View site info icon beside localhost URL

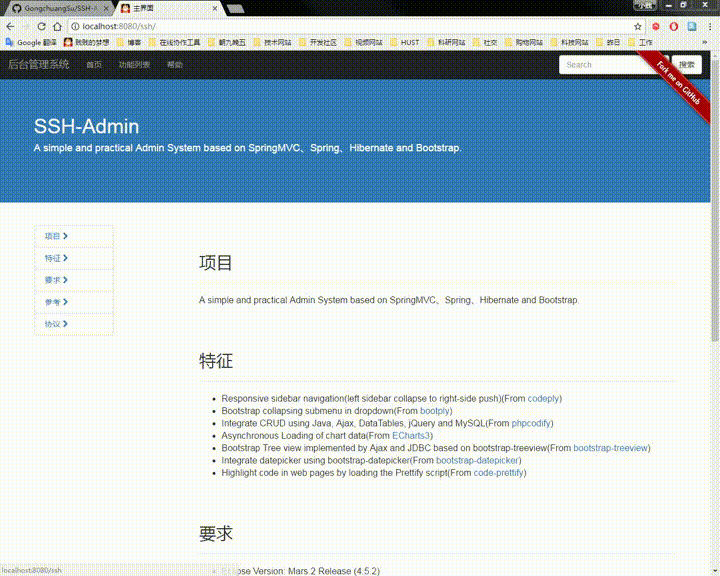click(75, 26)
